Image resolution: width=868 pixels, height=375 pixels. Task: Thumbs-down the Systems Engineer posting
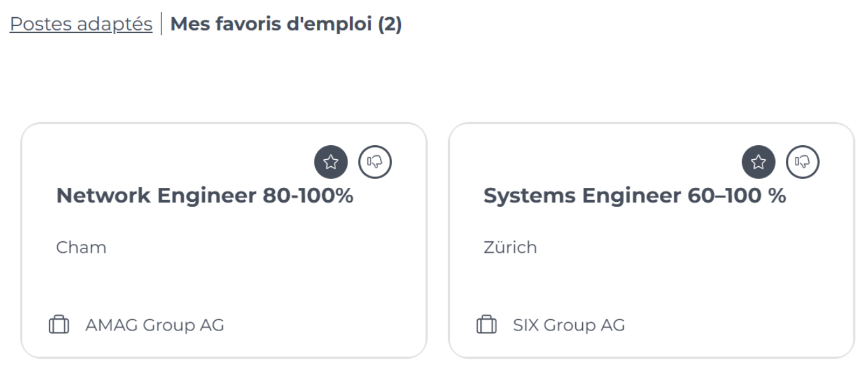point(803,162)
